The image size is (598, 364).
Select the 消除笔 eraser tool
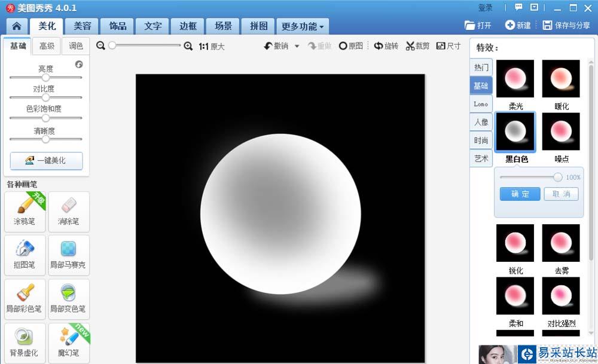(69, 212)
